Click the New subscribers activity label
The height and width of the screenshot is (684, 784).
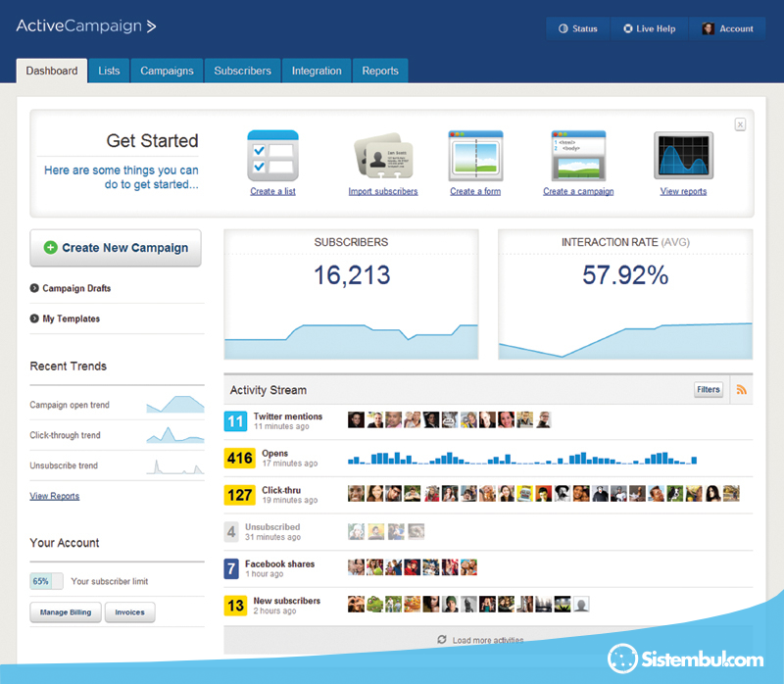pos(287,601)
